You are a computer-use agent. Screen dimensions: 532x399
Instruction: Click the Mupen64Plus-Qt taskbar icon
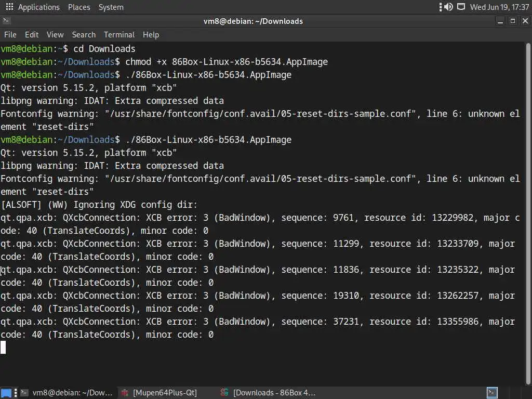click(x=125, y=393)
